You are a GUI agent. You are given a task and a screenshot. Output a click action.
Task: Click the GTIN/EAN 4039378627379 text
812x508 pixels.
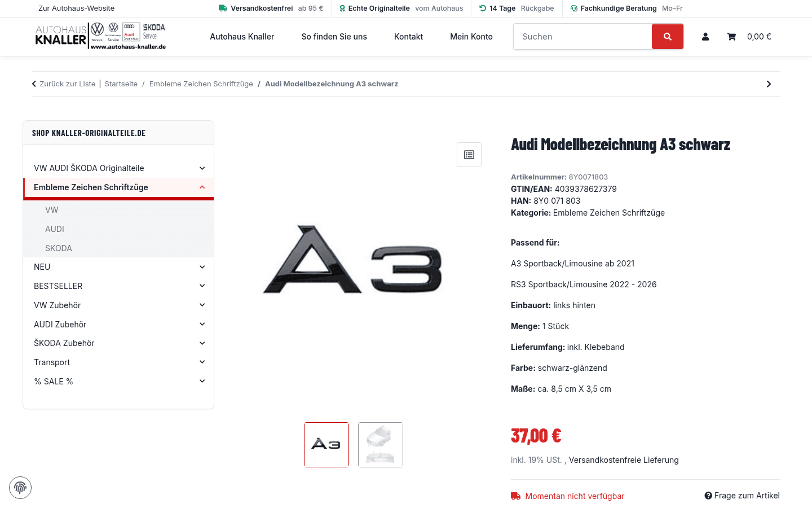click(x=564, y=189)
